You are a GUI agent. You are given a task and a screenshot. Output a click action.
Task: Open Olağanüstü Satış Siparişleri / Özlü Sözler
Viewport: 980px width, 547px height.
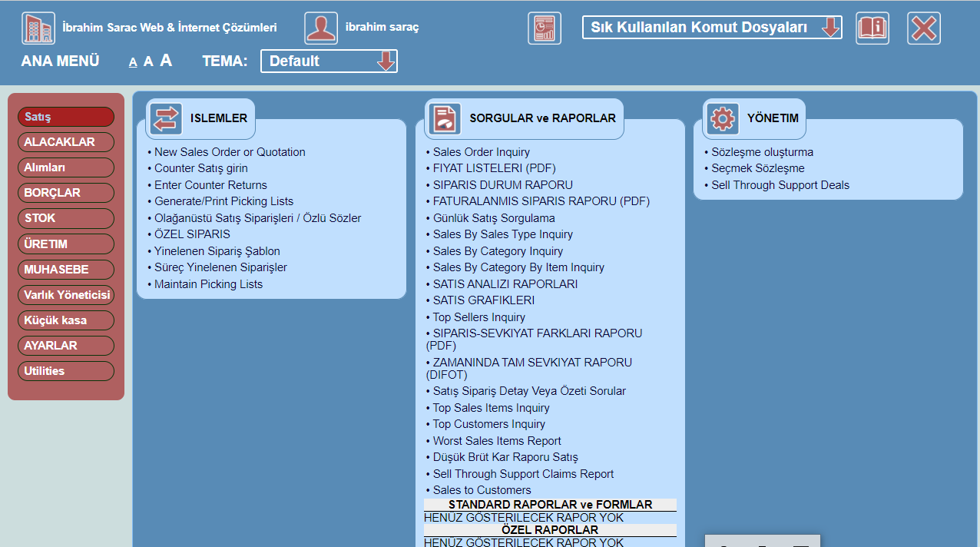click(257, 218)
